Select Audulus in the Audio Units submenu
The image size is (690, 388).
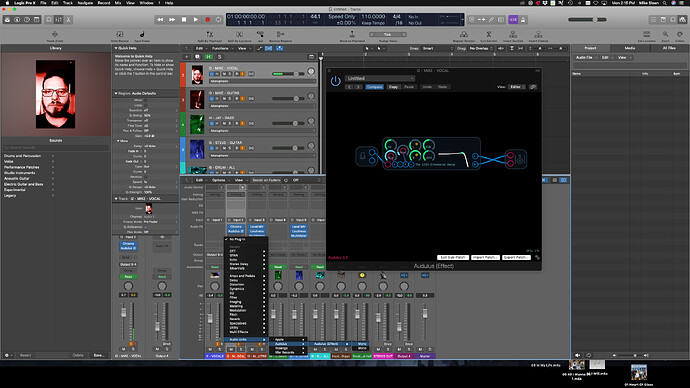pyautogui.click(x=289, y=344)
